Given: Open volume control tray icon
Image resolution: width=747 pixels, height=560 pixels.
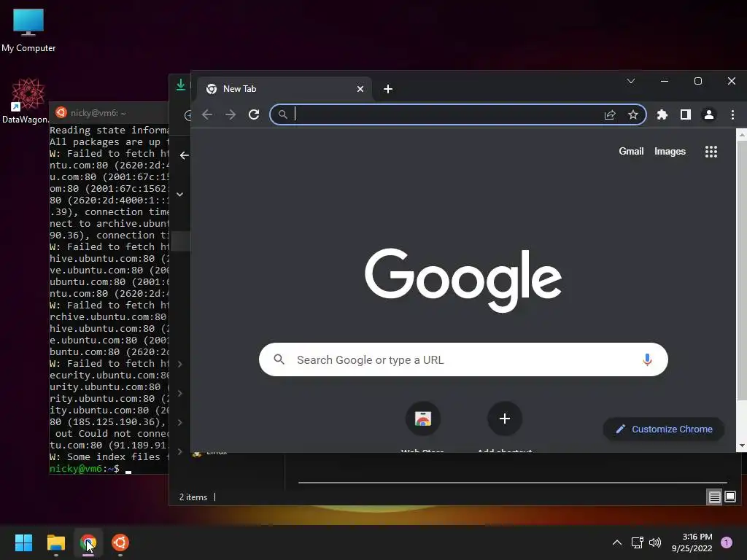Looking at the screenshot, I should pyautogui.click(x=655, y=542).
